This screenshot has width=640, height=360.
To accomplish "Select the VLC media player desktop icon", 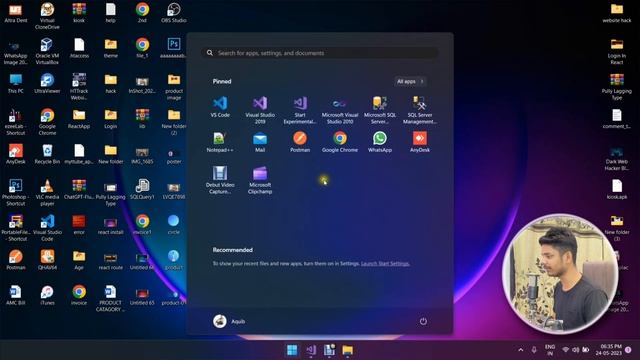I will 47,193.
